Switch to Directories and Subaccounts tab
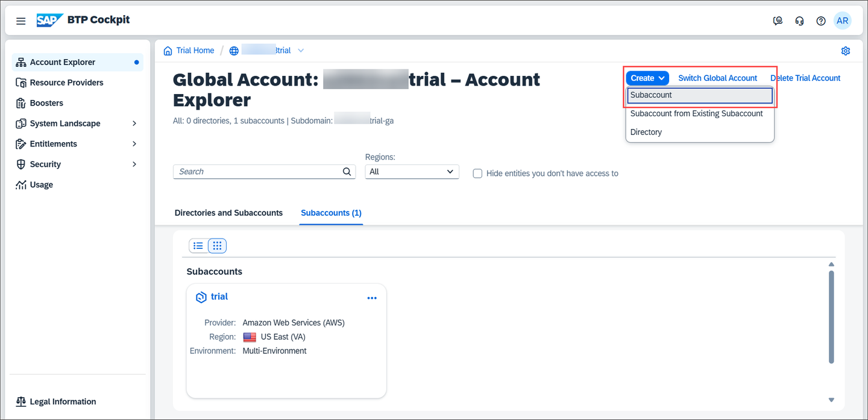868x420 pixels. pos(228,213)
